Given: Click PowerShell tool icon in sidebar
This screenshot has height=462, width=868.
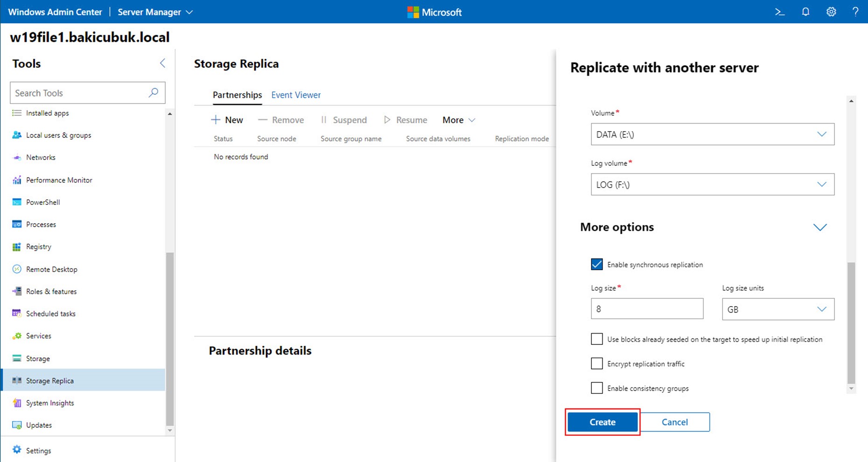Looking at the screenshot, I should tap(17, 202).
